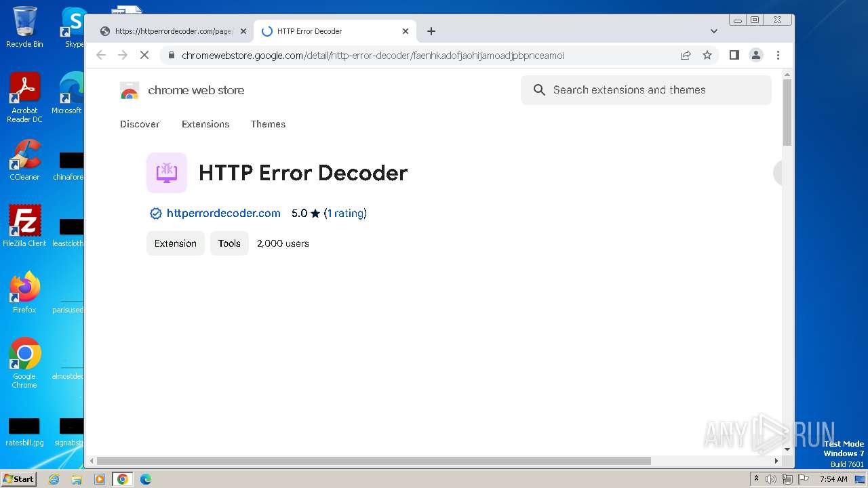Image resolution: width=868 pixels, height=488 pixels.
Task: Click the search magnifier icon
Action: [539, 90]
